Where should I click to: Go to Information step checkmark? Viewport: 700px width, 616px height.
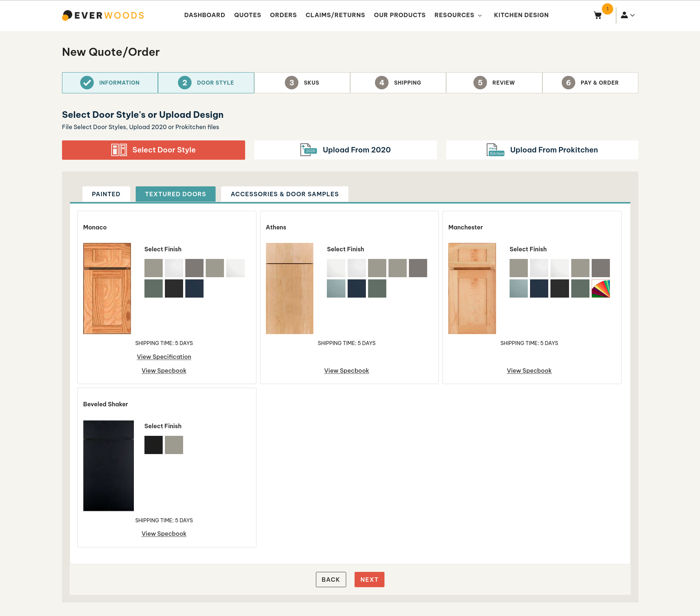87,83
